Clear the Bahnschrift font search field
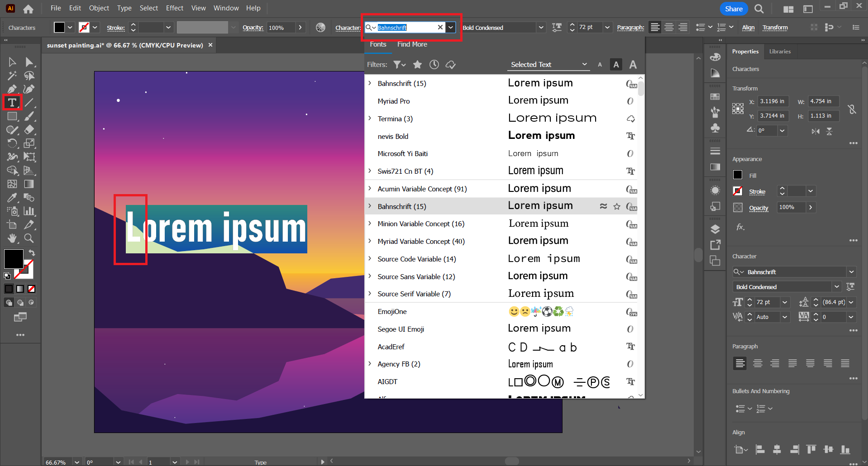This screenshot has height=466, width=868. pos(440,27)
